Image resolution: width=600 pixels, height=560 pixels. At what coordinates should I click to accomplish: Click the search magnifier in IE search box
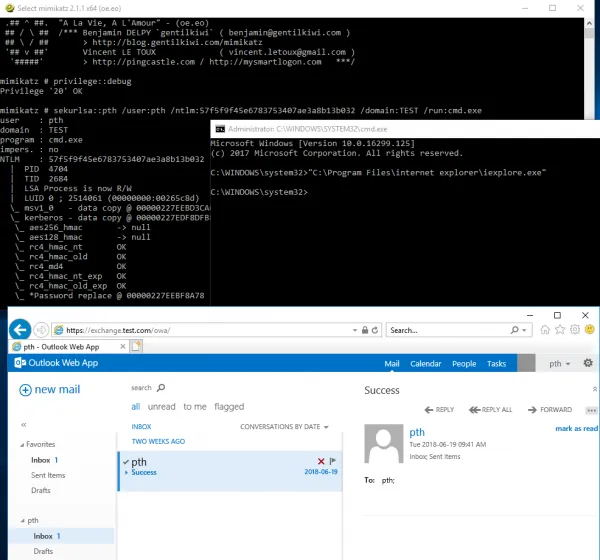click(x=514, y=330)
